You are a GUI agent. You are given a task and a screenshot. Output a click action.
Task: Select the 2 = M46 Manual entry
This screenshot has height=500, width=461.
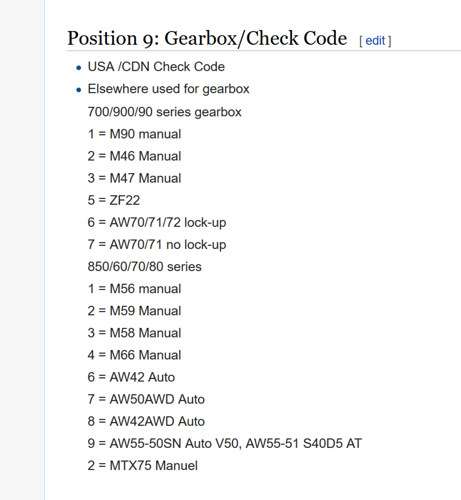pos(134,156)
